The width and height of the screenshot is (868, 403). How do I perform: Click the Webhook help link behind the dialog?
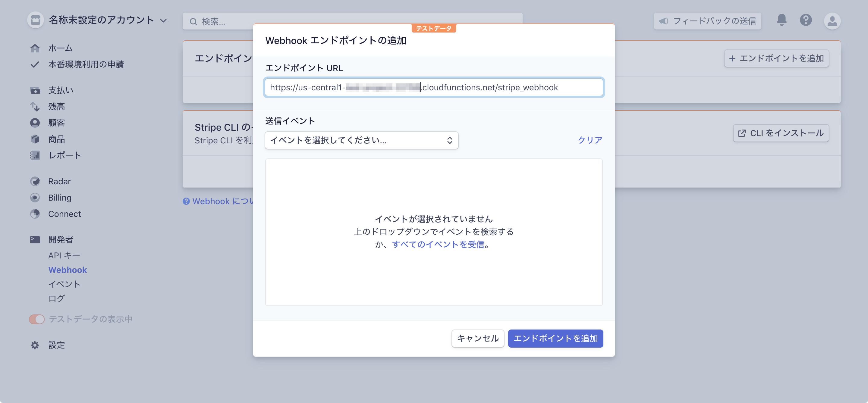[x=222, y=201]
